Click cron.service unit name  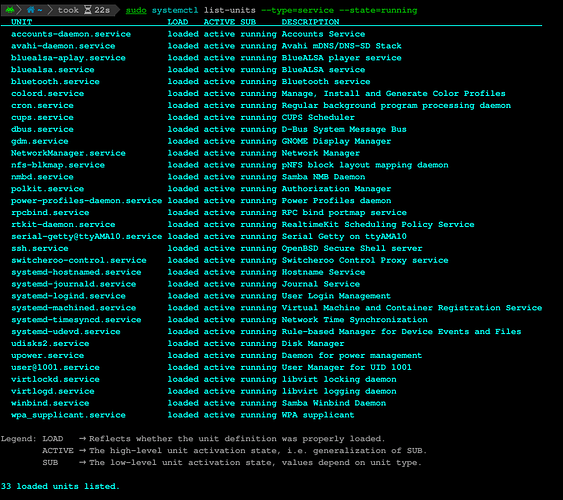pos(42,105)
